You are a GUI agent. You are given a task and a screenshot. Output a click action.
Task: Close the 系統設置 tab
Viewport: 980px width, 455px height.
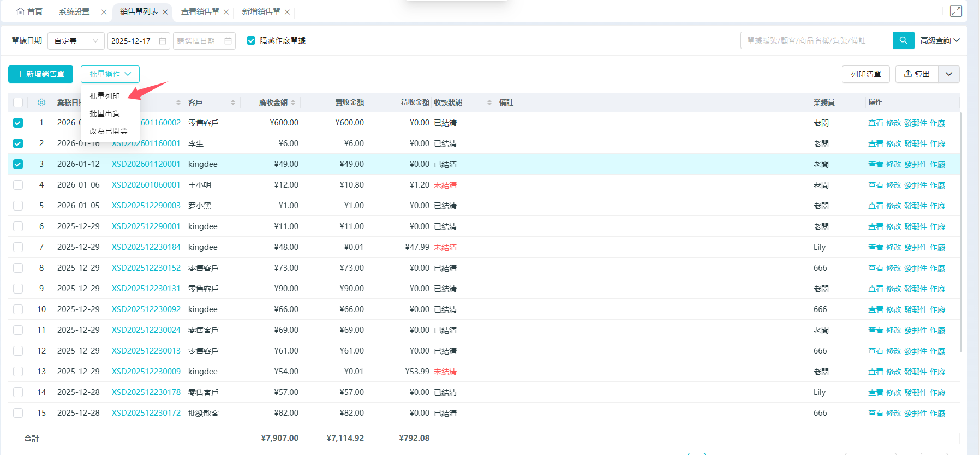click(104, 12)
